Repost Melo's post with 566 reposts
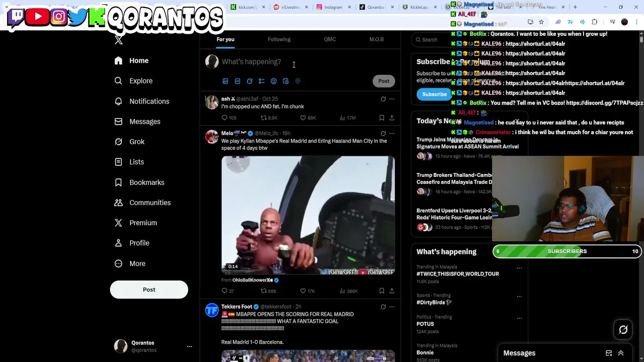 [x=263, y=291]
